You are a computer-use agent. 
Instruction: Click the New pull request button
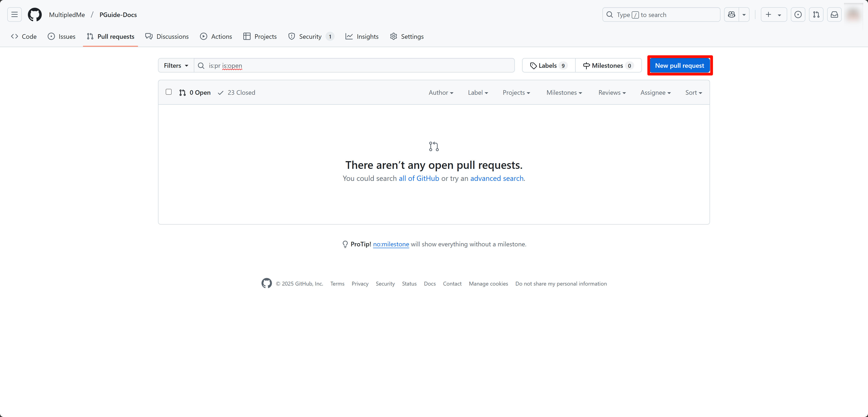(679, 66)
